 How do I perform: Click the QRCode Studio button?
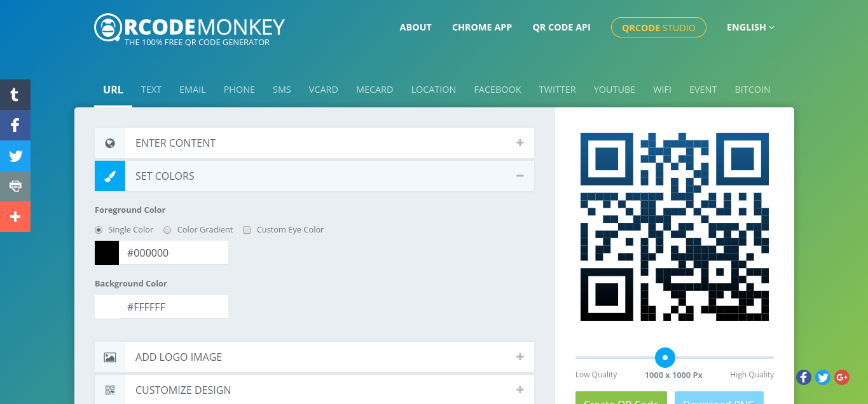pos(659,27)
